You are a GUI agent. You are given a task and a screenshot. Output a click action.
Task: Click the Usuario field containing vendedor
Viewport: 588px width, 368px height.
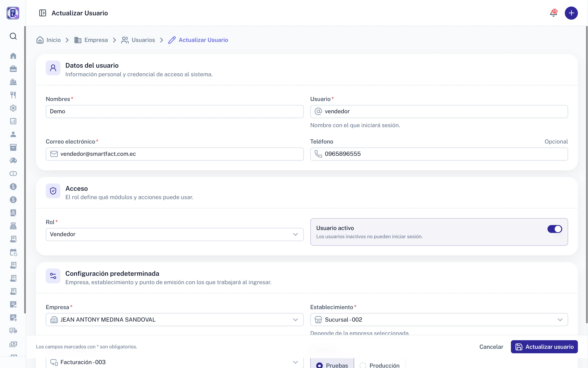[439, 111]
